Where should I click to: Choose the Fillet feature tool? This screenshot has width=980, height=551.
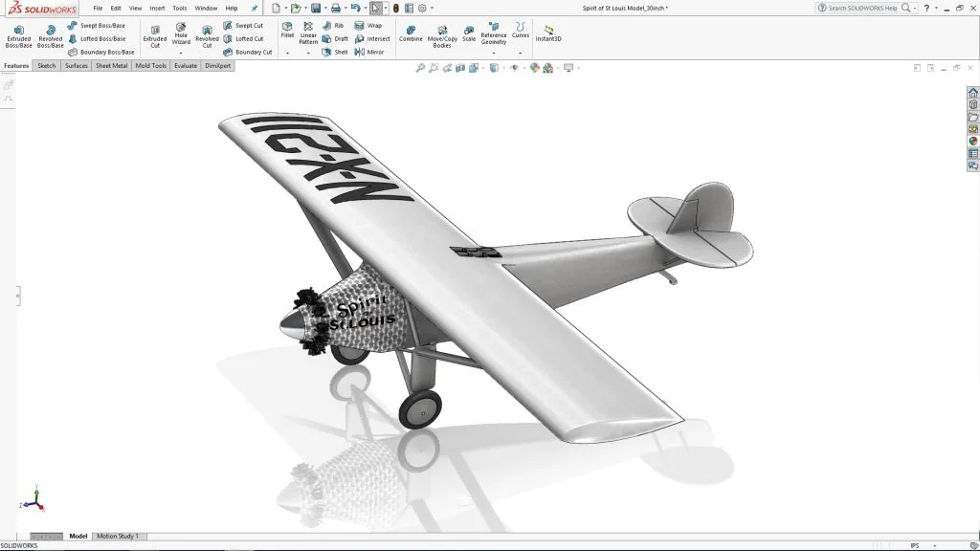pyautogui.click(x=287, y=30)
